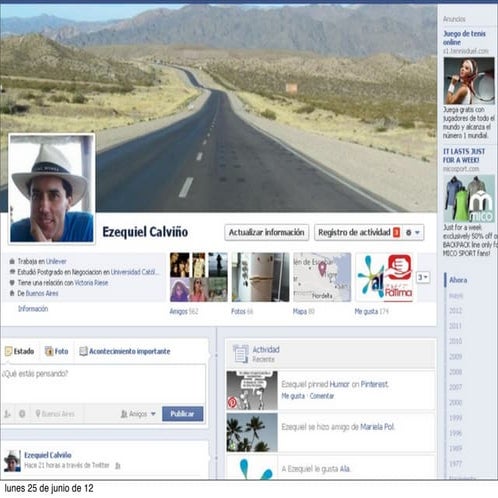Click the Mapa thumbnail
Viewport: 498px width, 498px height.
(x=322, y=277)
